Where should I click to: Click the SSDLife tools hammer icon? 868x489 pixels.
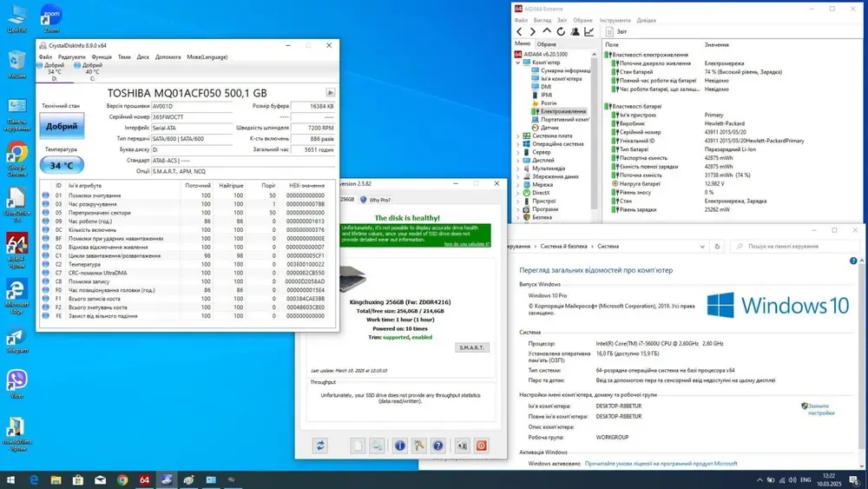419,446
